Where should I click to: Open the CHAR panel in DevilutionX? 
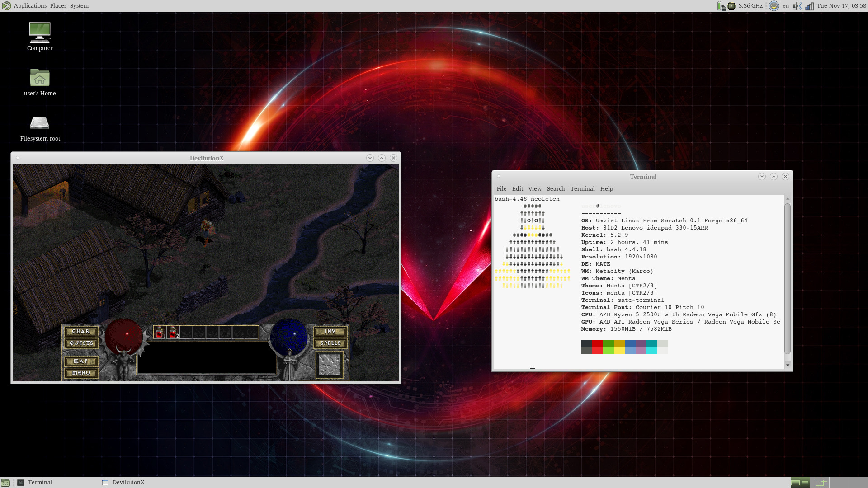(x=81, y=332)
